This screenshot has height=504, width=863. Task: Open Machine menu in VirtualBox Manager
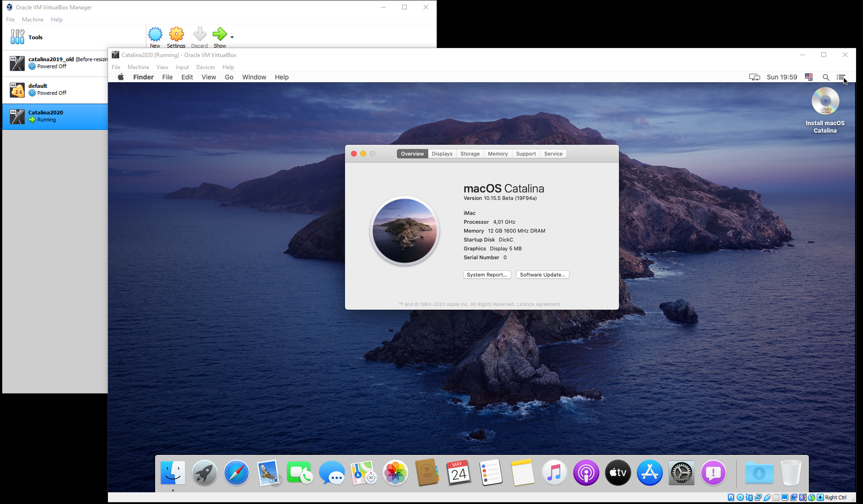pos(33,20)
